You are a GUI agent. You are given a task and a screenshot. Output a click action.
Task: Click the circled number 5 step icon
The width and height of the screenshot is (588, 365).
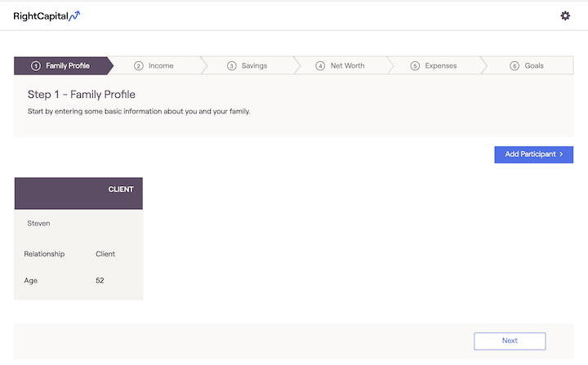pos(415,66)
